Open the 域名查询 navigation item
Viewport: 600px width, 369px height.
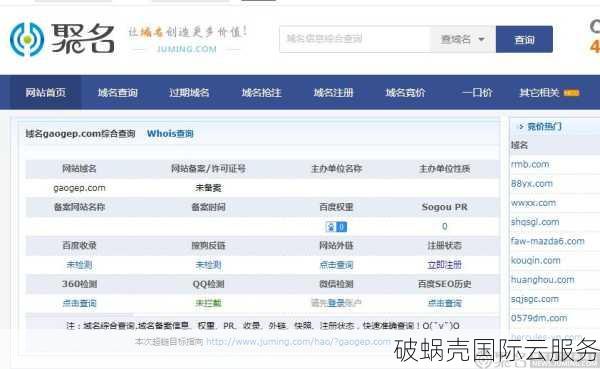tap(117, 92)
